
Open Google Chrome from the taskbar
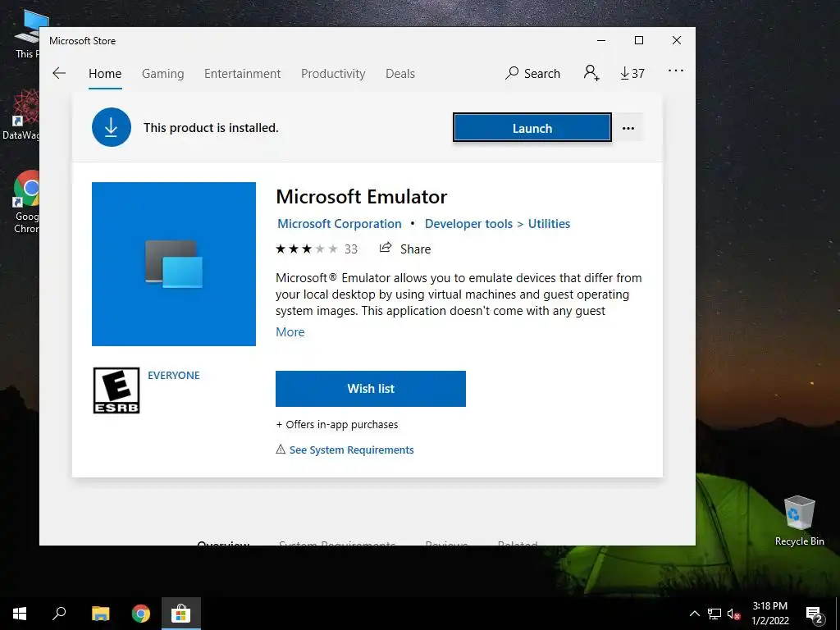click(141, 614)
